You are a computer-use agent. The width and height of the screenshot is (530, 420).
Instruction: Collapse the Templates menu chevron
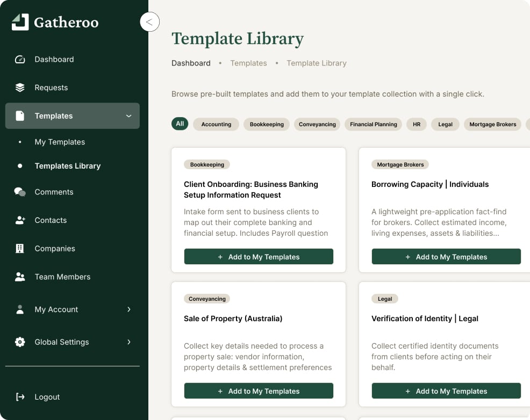click(x=129, y=116)
